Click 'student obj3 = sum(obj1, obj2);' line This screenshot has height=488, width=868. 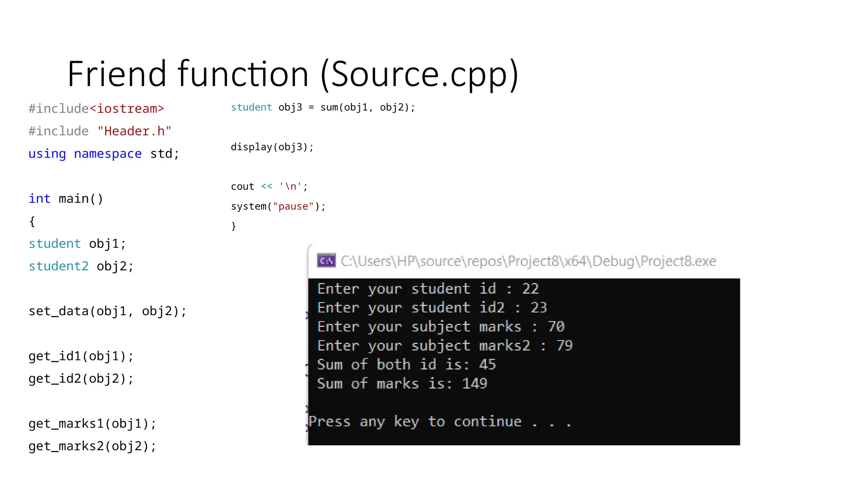323,108
